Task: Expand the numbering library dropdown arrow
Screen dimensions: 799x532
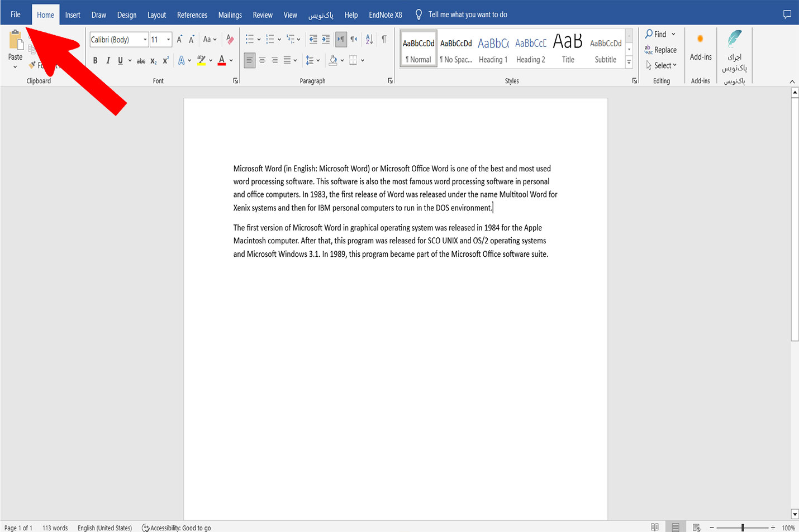Action: point(279,40)
